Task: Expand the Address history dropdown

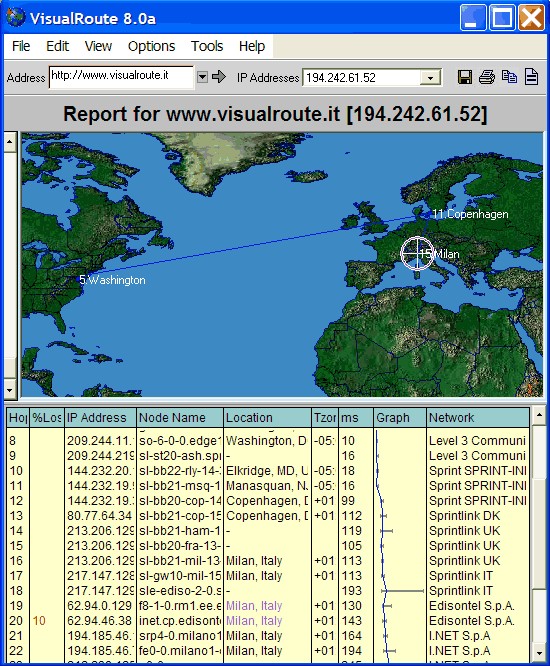Action: coord(202,77)
